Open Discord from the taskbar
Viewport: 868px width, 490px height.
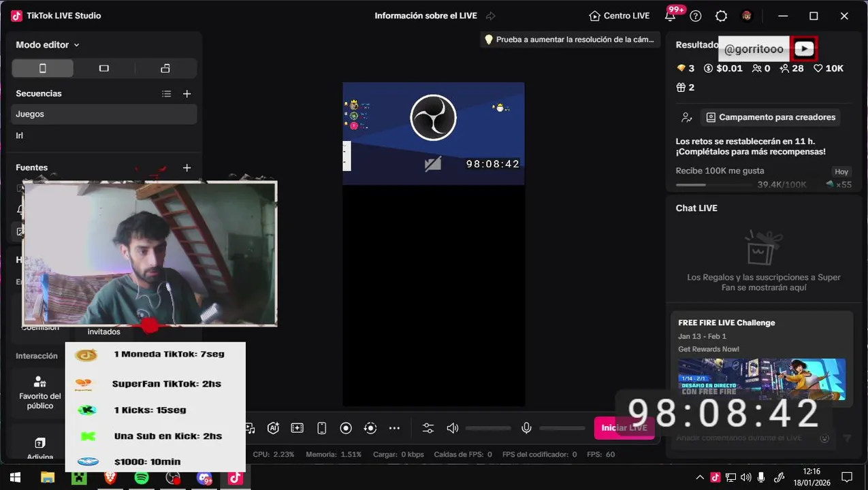tap(204, 478)
